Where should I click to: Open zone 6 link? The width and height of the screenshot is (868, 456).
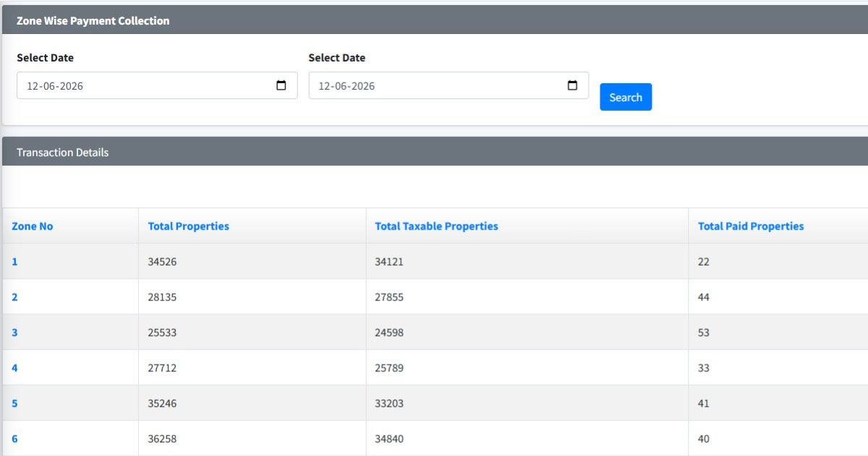[x=14, y=439]
